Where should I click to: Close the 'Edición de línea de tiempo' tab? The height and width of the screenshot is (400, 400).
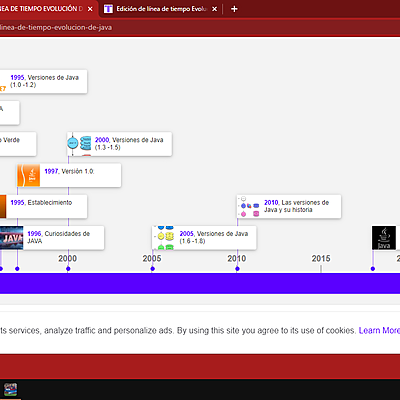click(215, 9)
